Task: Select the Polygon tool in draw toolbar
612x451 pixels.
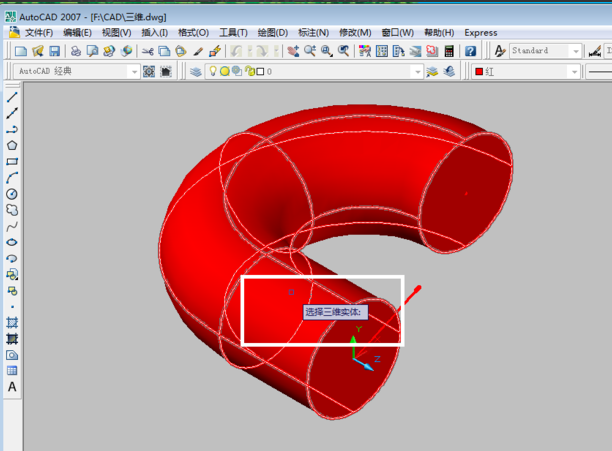Action: 12,146
